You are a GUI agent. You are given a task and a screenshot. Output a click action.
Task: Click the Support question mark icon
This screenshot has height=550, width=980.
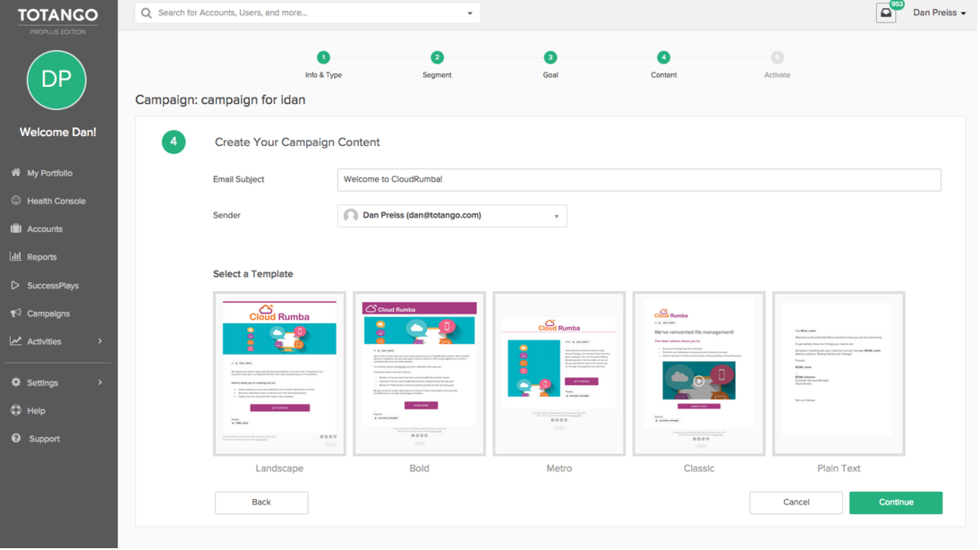click(15, 439)
